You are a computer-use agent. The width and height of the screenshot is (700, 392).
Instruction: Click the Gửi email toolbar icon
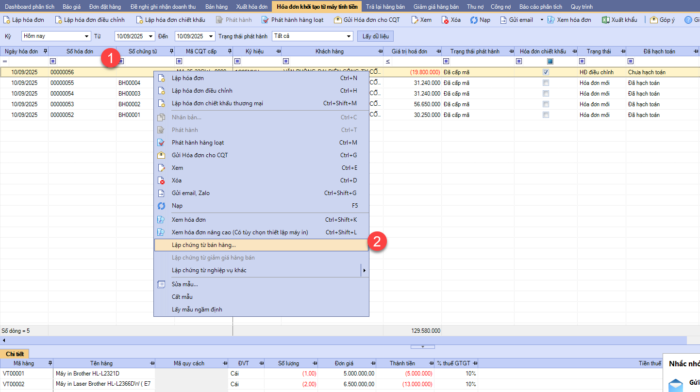pos(503,20)
